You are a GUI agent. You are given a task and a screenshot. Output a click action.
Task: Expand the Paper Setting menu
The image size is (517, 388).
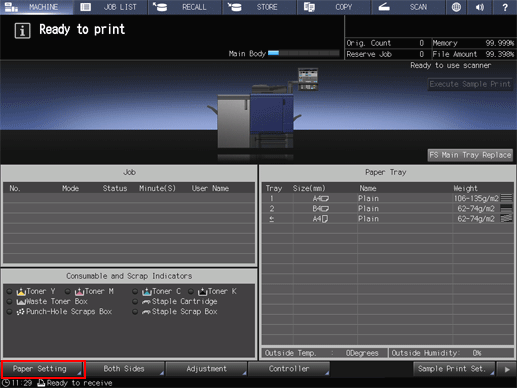click(43, 369)
